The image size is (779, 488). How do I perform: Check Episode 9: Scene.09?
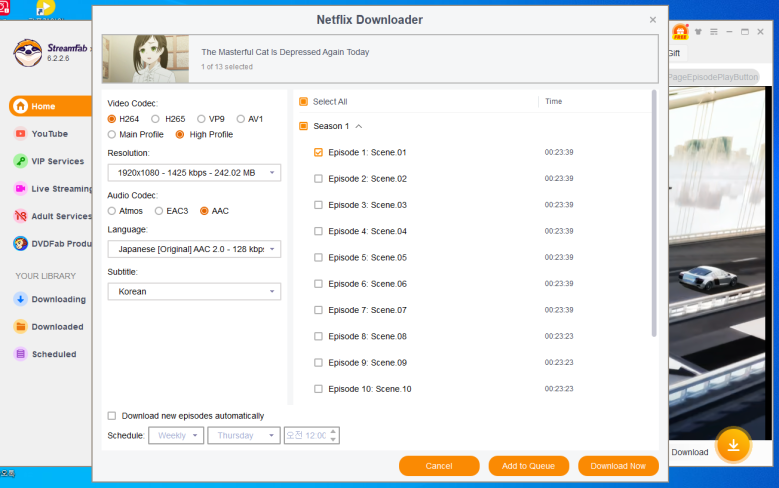point(318,363)
